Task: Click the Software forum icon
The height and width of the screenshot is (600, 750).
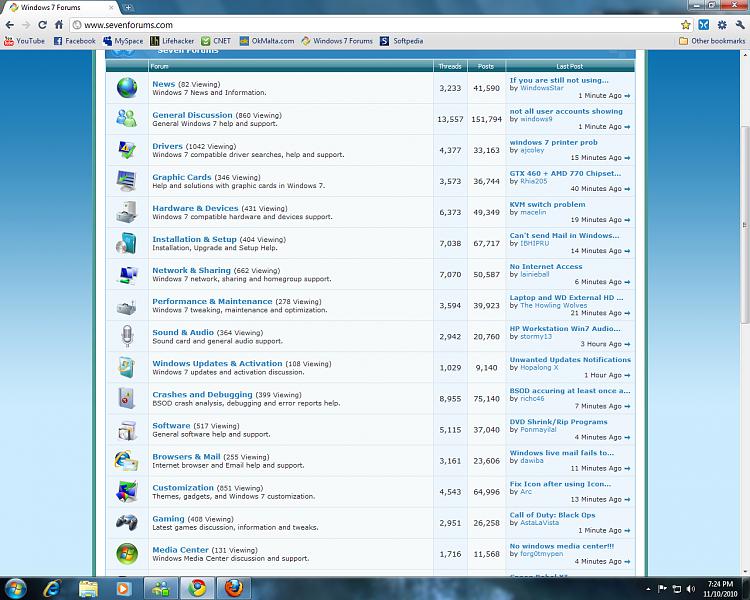Action: pos(127,430)
